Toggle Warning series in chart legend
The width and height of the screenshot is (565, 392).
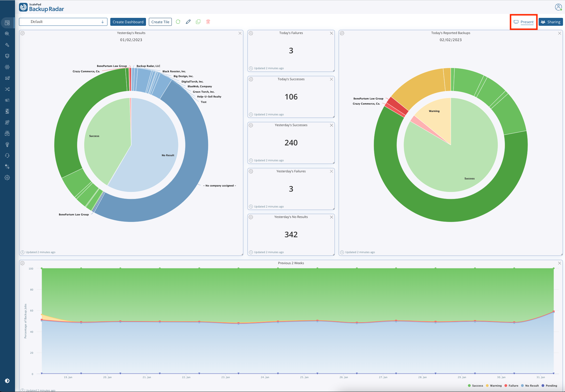coord(494,386)
